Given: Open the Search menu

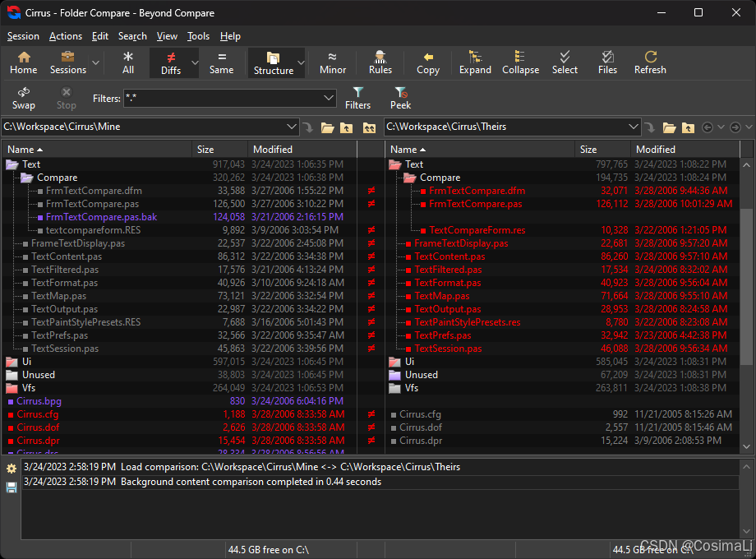Looking at the screenshot, I should pos(132,36).
